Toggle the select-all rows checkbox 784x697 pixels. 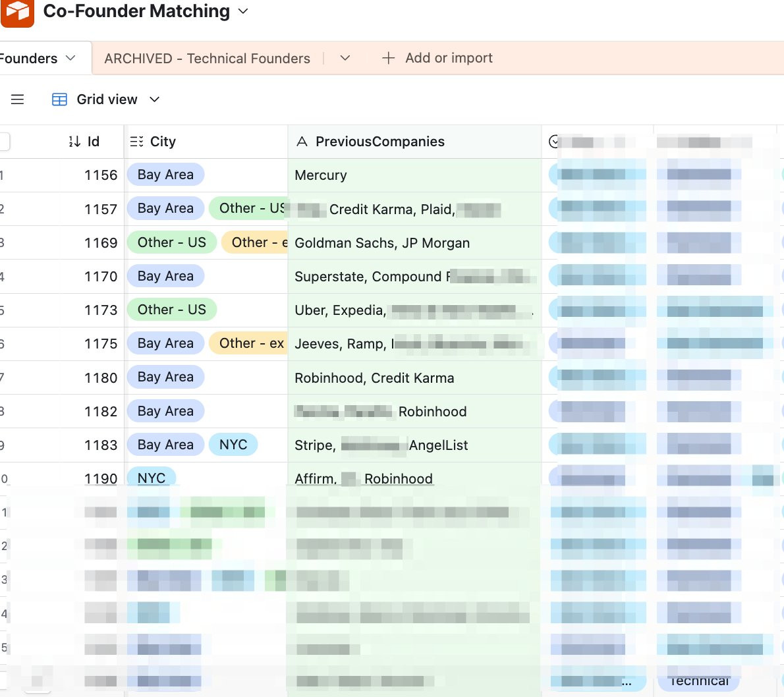tap(4, 142)
